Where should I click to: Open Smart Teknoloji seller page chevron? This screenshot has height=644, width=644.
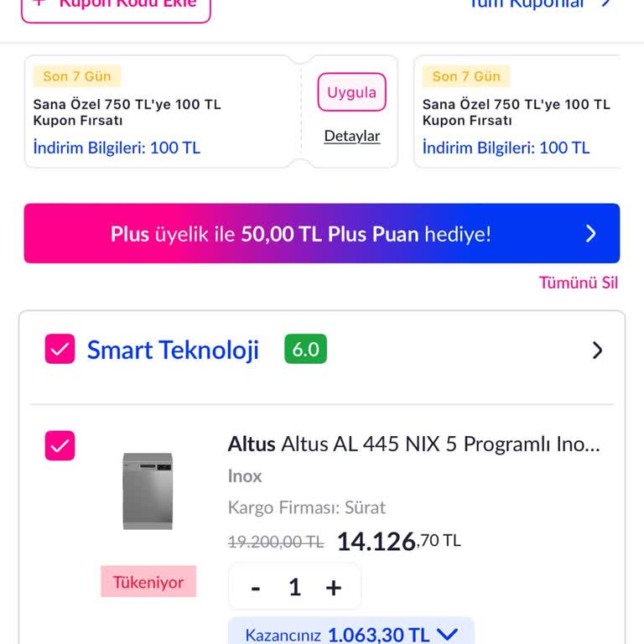point(597,351)
